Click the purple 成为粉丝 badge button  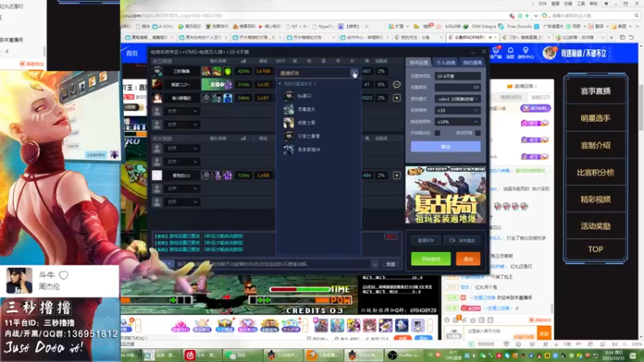(535, 109)
